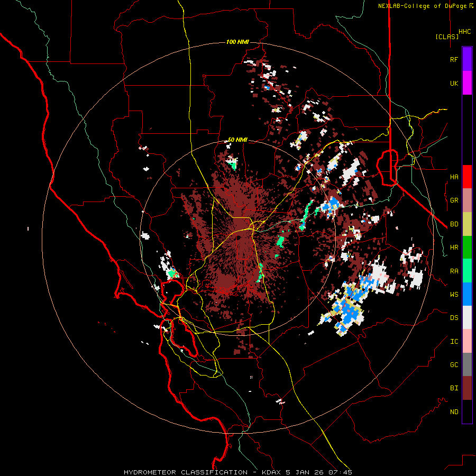Click the DS white legend swatch
476x476 pixels.
click(x=467, y=317)
